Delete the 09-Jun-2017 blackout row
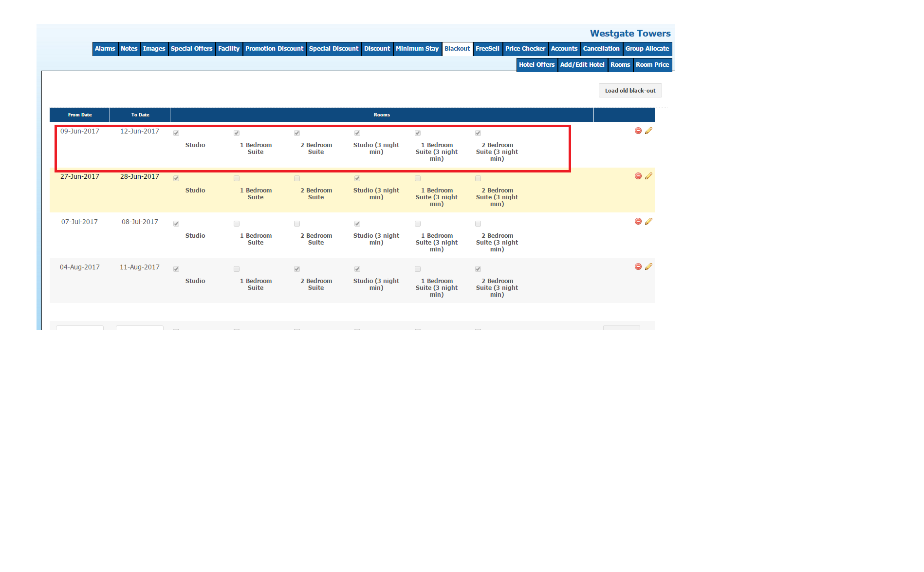The image size is (924, 572). coord(638,131)
